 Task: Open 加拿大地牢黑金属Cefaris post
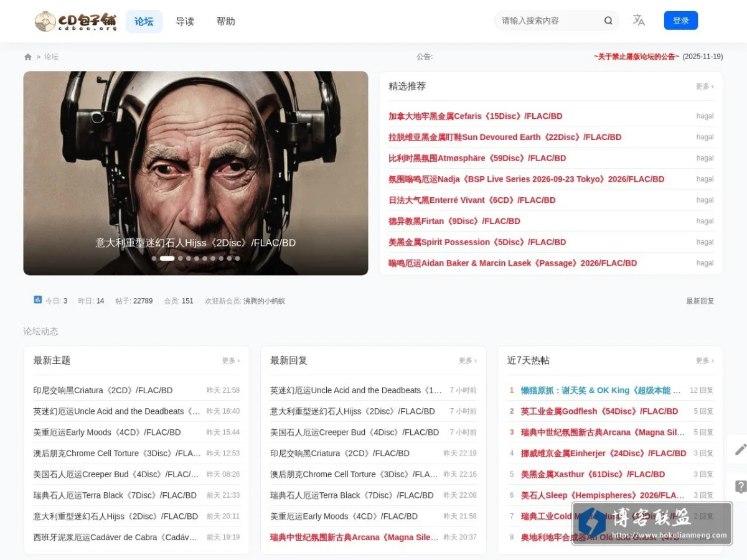(x=475, y=116)
